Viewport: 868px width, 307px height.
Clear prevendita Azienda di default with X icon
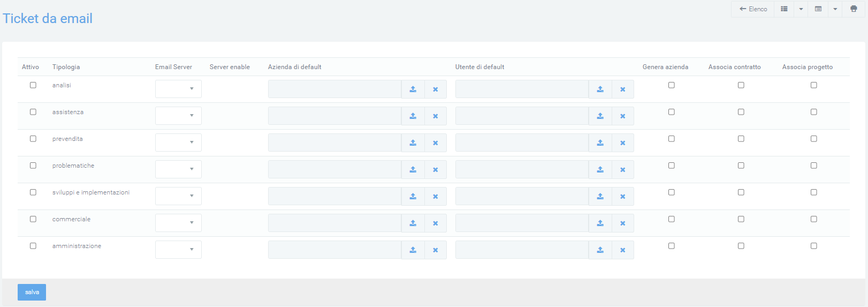(x=436, y=143)
